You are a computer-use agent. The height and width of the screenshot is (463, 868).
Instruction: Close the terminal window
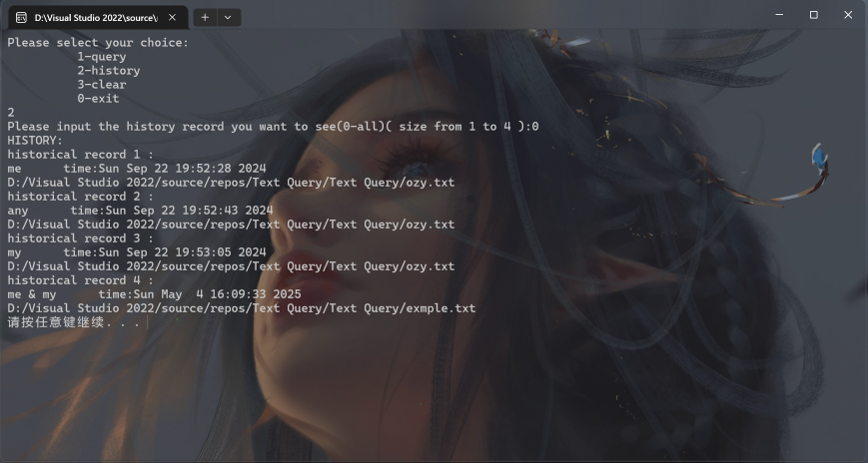click(848, 15)
